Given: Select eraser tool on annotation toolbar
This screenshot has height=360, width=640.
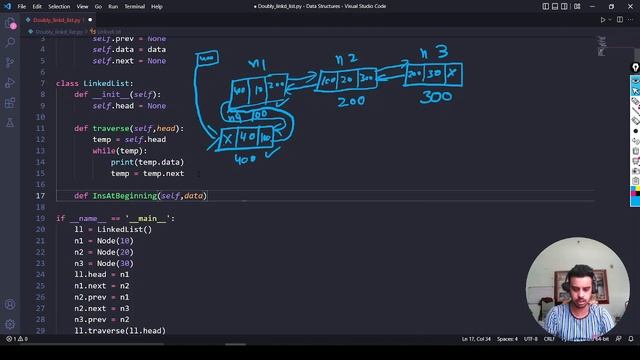Looking at the screenshot, I should pyautogui.click(x=636, y=120).
